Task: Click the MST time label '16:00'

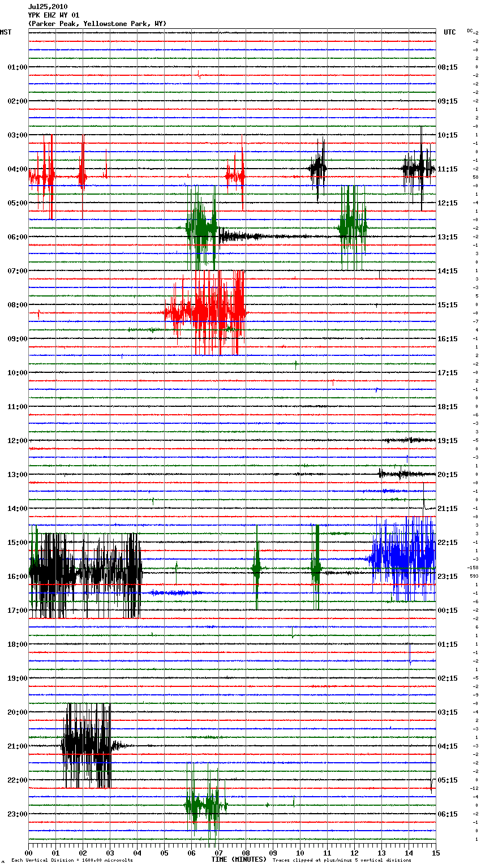Action: 17,577
